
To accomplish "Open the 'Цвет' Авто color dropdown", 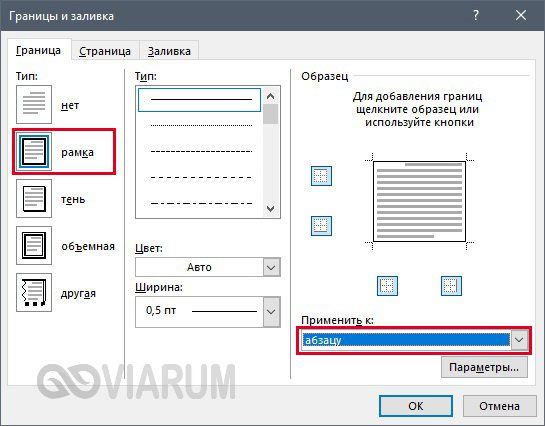I will pos(208,267).
